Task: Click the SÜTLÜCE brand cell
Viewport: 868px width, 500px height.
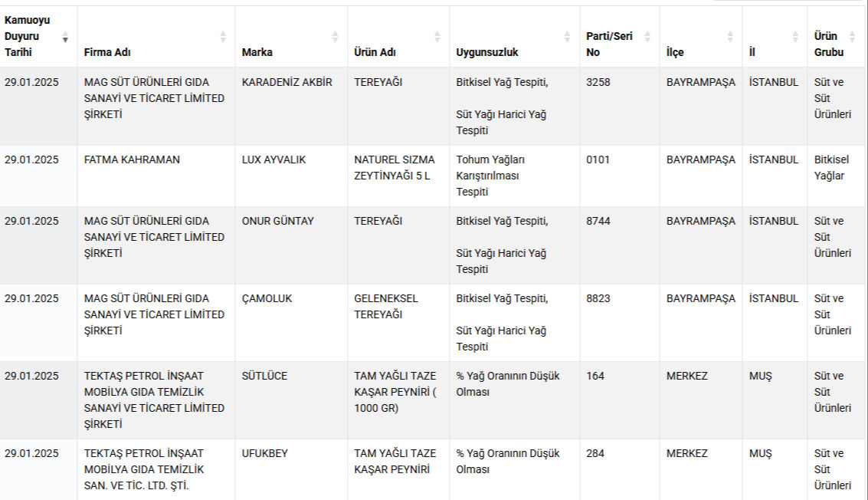Action: pyautogui.click(x=264, y=377)
